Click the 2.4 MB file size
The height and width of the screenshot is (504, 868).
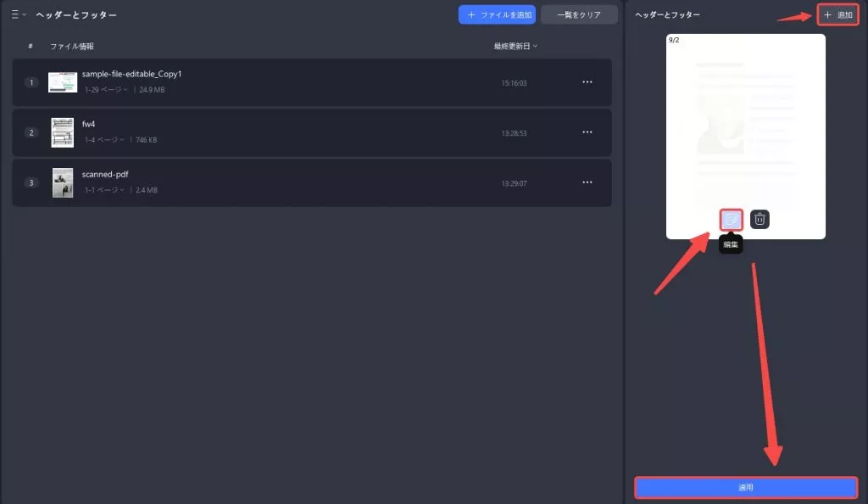pyautogui.click(x=146, y=190)
